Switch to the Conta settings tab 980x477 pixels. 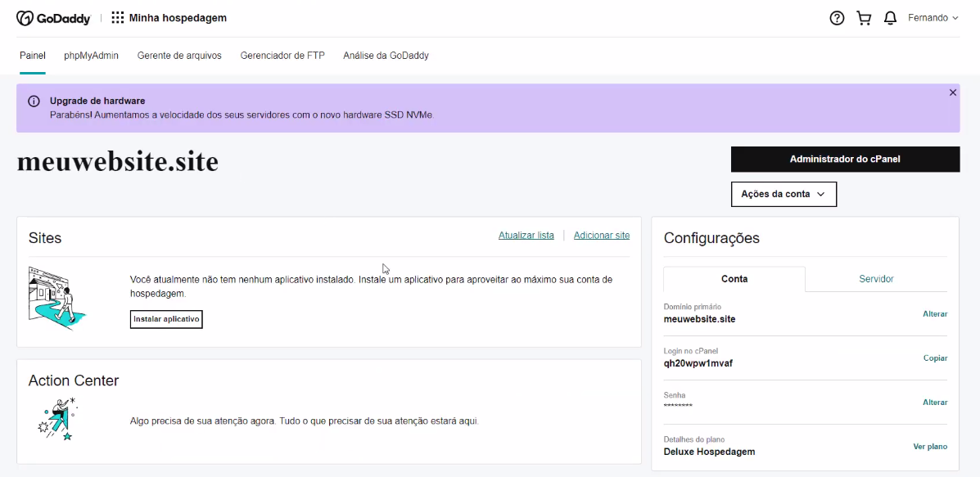(x=734, y=279)
